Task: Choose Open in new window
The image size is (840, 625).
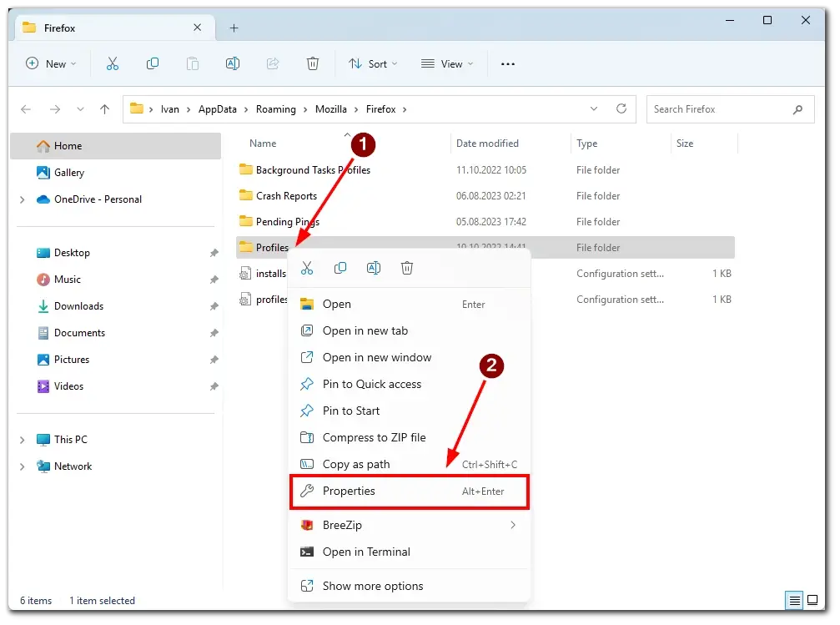Action: (x=410, y=357)
